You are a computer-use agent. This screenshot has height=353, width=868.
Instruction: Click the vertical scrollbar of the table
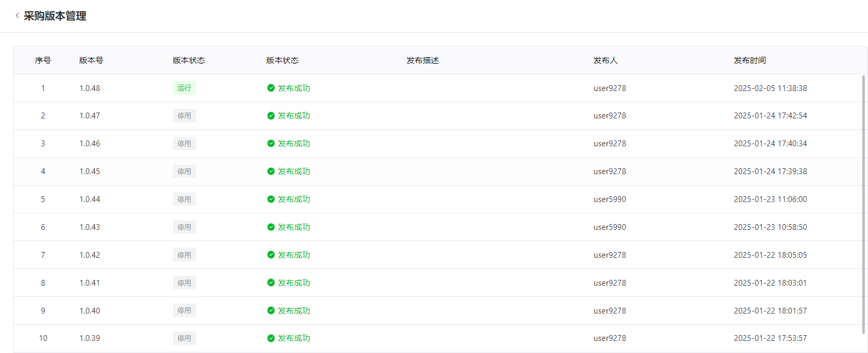click(863, 204)
